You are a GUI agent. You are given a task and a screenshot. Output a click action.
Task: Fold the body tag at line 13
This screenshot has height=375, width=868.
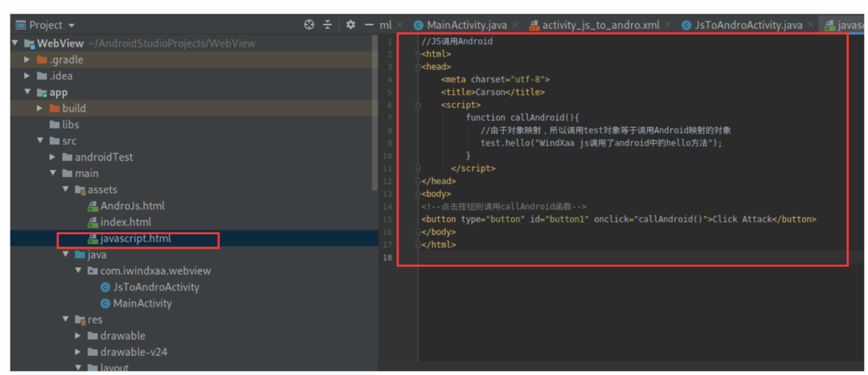(418, 194)
